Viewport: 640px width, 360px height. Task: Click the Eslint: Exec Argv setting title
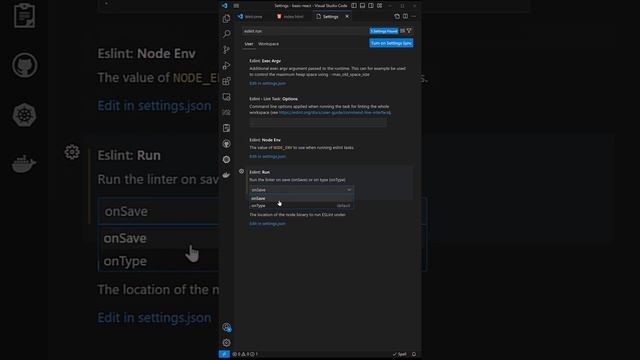265,60
